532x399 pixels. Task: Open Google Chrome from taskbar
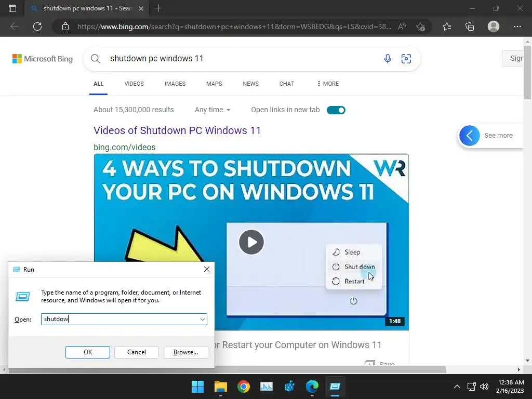(244, 387)
